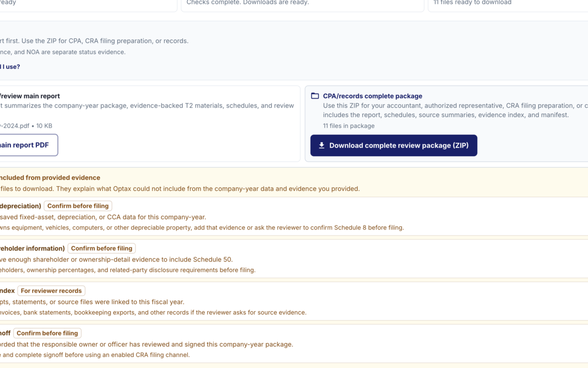Click the 'For reviewer records' badge
Image resolution: width=588 pixels, height=368 pixels.
tap(51, 291)
